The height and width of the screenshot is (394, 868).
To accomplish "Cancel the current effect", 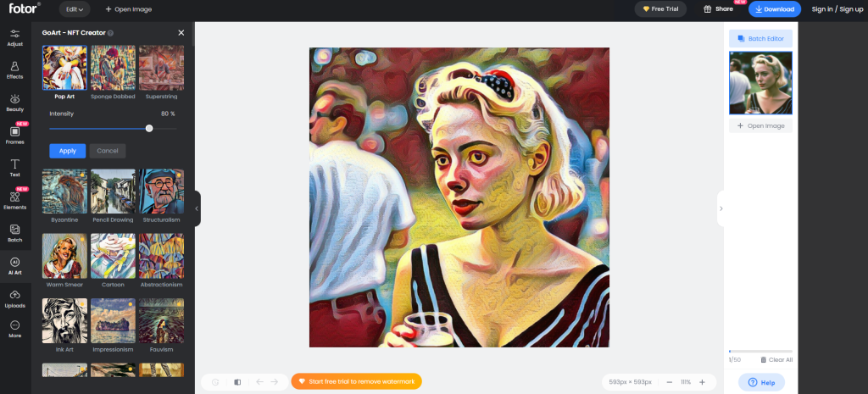I will [108, 151].
